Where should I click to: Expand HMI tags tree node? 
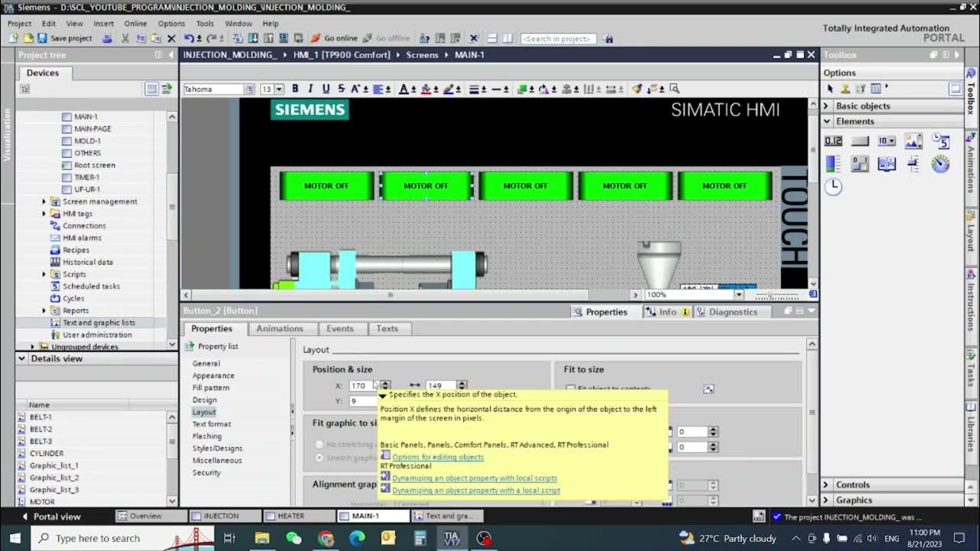click(x=44, y=214)
